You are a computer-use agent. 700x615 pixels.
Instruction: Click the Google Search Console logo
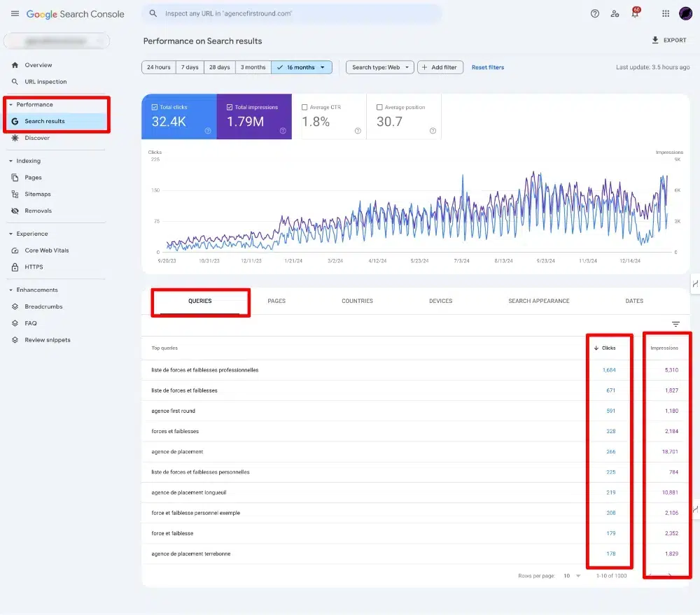(x=75, y=14)
